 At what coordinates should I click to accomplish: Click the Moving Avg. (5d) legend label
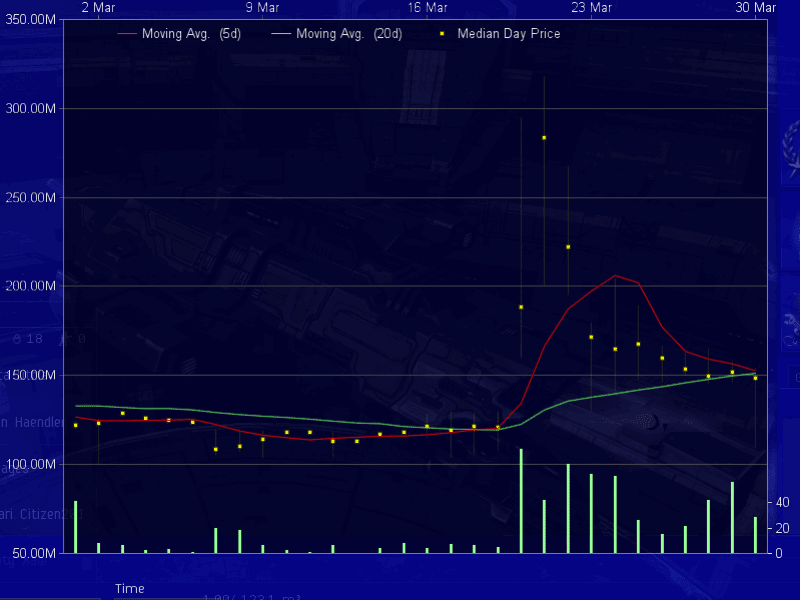tap(191, 34)
